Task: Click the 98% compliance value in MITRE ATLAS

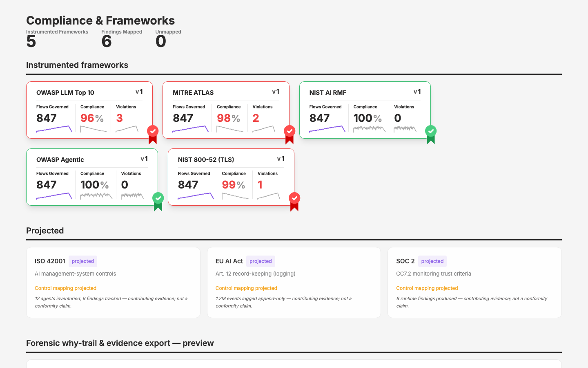Action: (228, 118)
